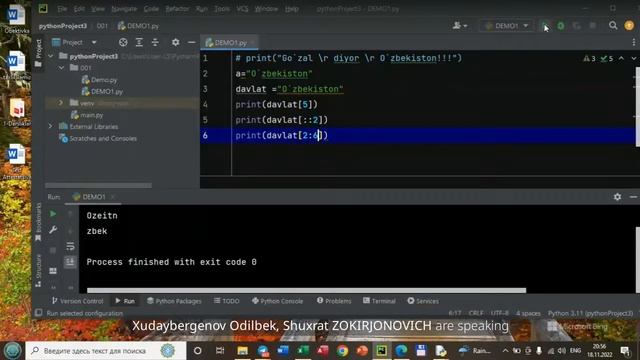This screenshot has height=360, width=640.
Task: Expand the venv folder
Action: point(61,103)
